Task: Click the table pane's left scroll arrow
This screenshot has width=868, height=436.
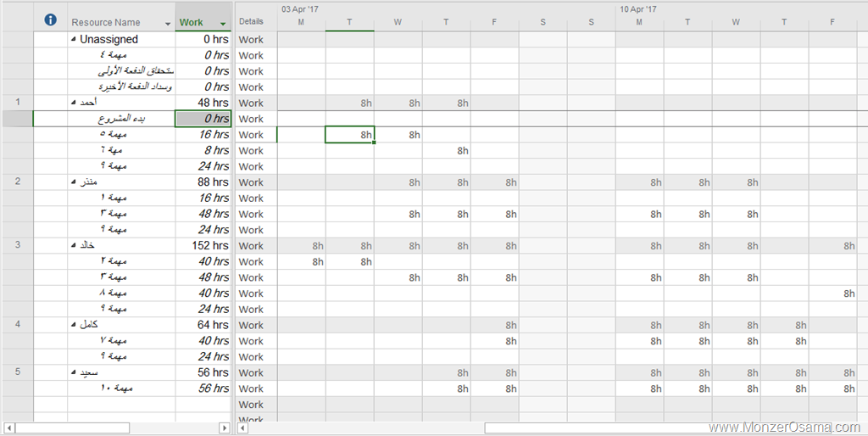Action: pos(8,428)
